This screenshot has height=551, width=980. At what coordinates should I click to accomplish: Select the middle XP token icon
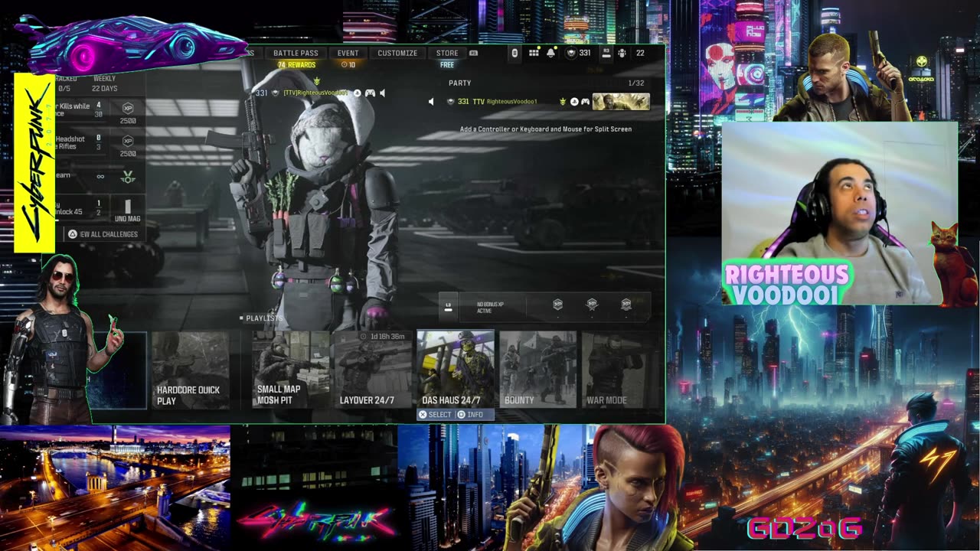592,305
